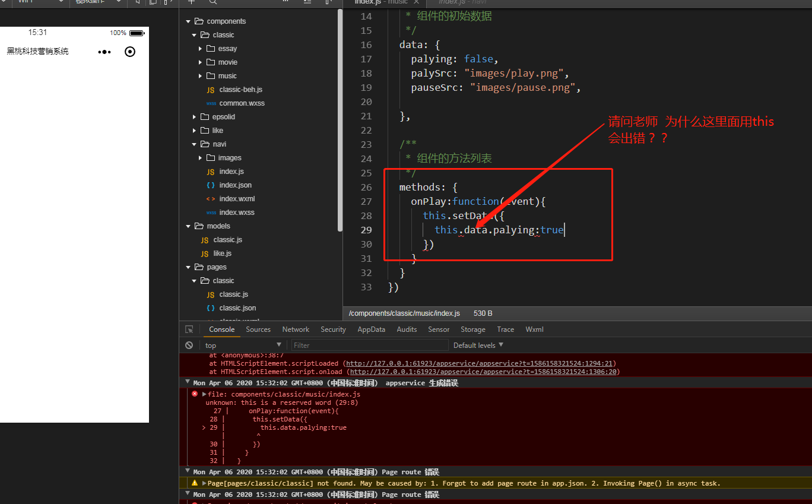Click the search icon above file tree
The height and width of the screenshot is (504, 812).
(x=212, y=2)
